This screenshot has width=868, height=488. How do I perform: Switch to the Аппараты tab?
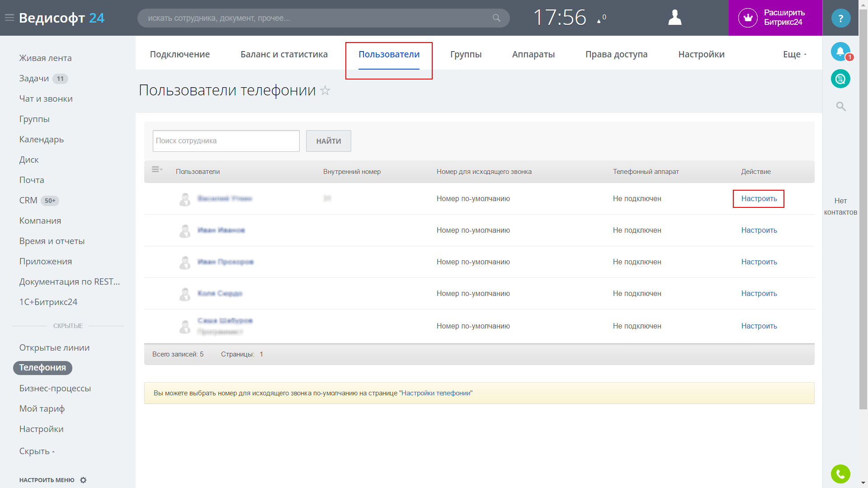click(533, 54)
